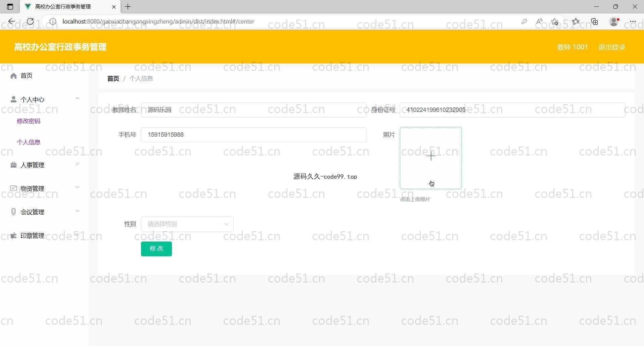Select 个人信息 in the sidebar
The width and height of the screenshot is (644, 346).
29,142
